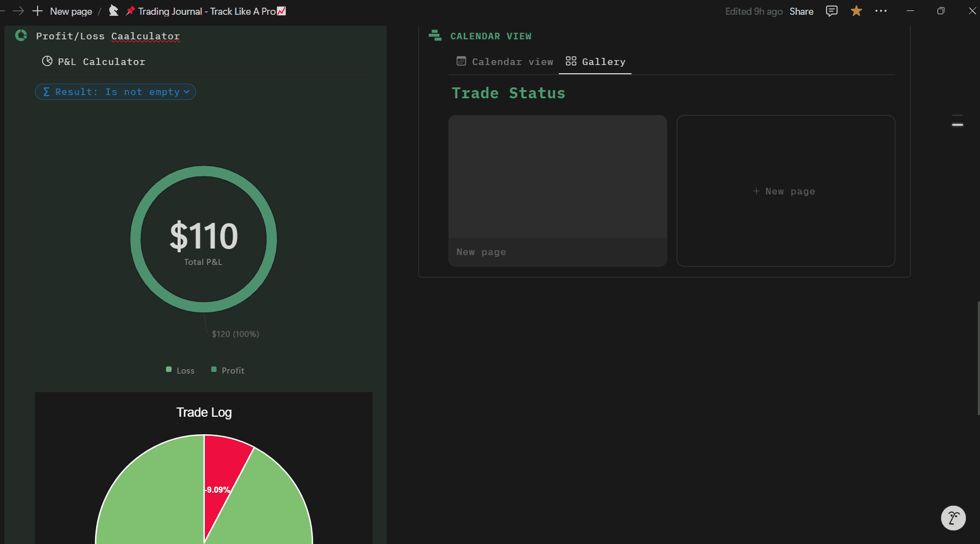Click the Gallery grid icon
This screenshot has width=980, height=544.
pos(571,61)
